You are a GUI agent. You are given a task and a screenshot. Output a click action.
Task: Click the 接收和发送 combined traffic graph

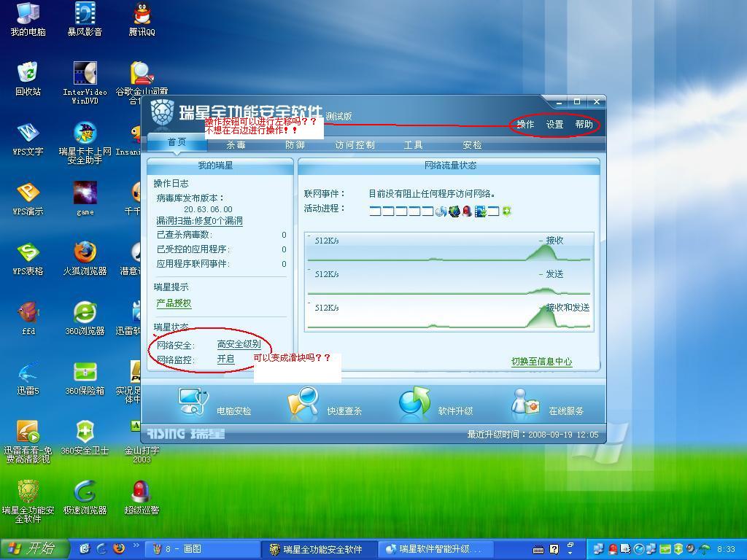pos(449,315)
